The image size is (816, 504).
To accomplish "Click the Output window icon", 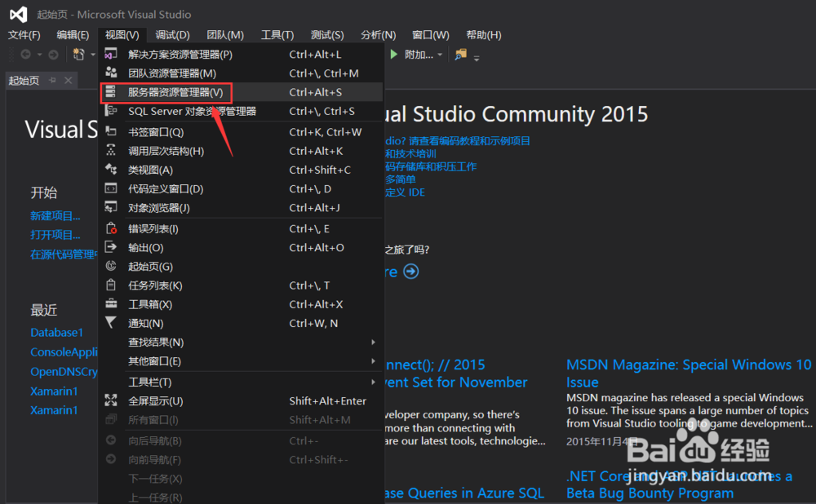I will (111, 247).
